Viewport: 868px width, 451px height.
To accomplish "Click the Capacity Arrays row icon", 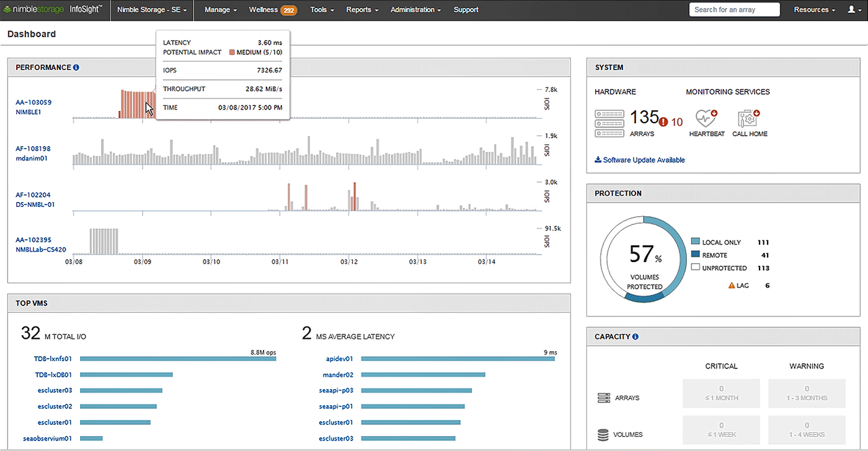I will point(604,398).
